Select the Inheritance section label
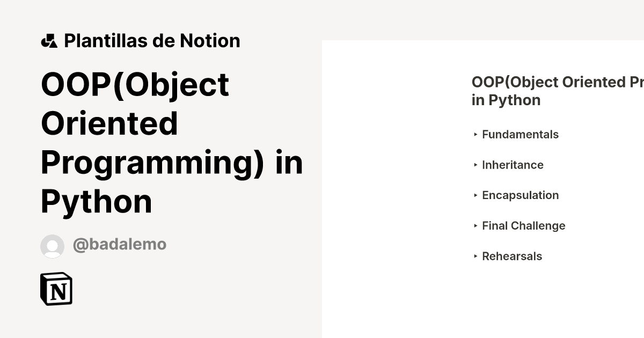The height and width of the screenshot is (338, 644). tap(513, 165)
